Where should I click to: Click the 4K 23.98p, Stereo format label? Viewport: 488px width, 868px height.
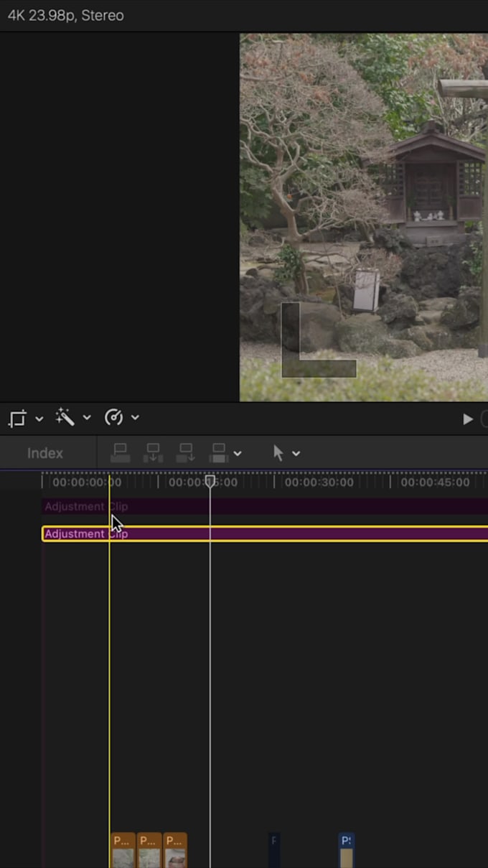point(65,15)
